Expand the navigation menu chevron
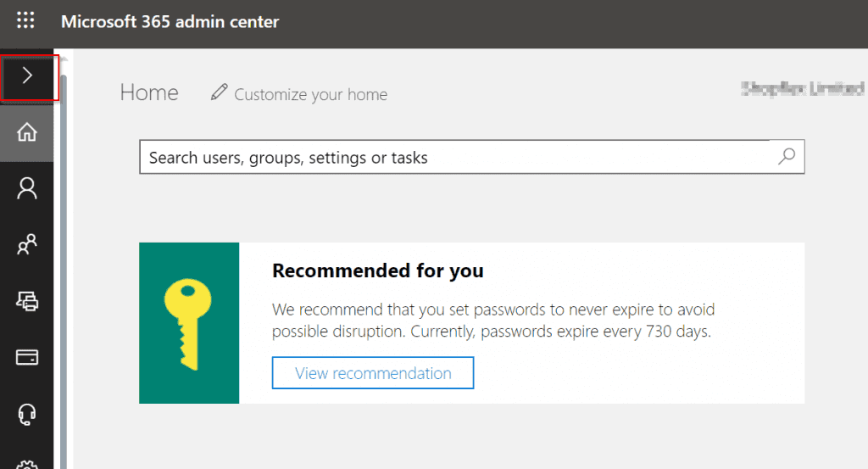Image resolution: width=868 pixels, height=469 pixels. 27,75
